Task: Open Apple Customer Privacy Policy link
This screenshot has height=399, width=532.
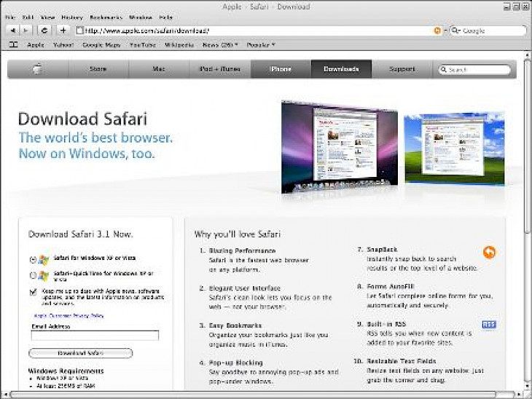Action: click(x=69, y=316)
